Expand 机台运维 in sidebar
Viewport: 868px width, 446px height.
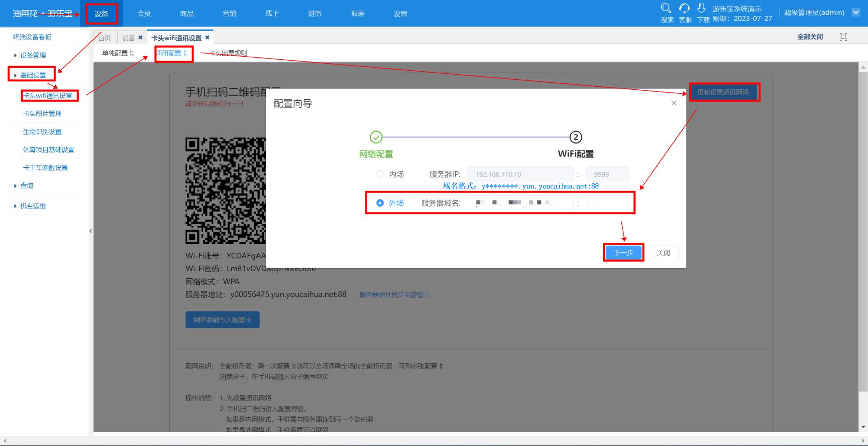point(33,206)
